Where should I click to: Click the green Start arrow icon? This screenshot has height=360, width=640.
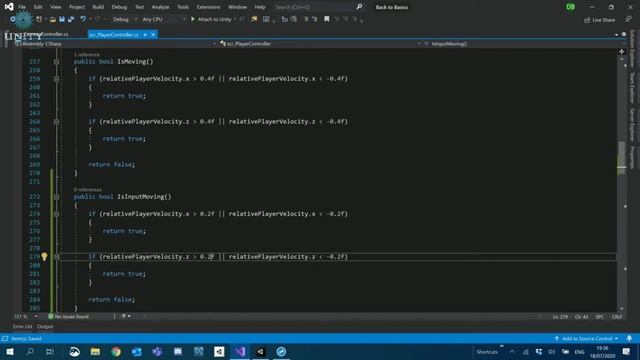(193, 19)
